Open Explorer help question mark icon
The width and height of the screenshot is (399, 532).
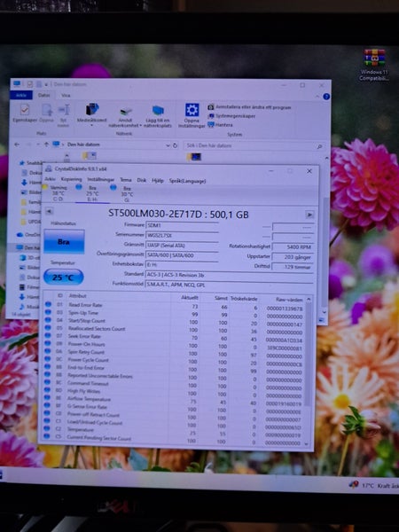(x=326, y=97)
